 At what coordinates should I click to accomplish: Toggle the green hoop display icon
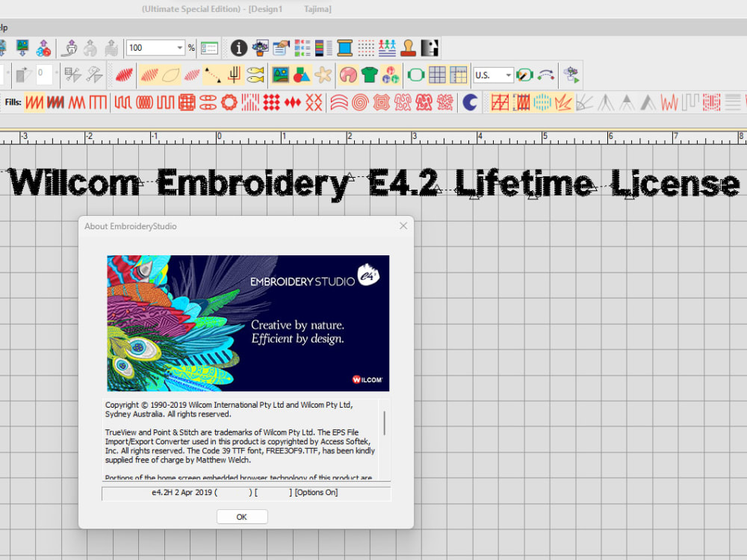pos(416,75)
